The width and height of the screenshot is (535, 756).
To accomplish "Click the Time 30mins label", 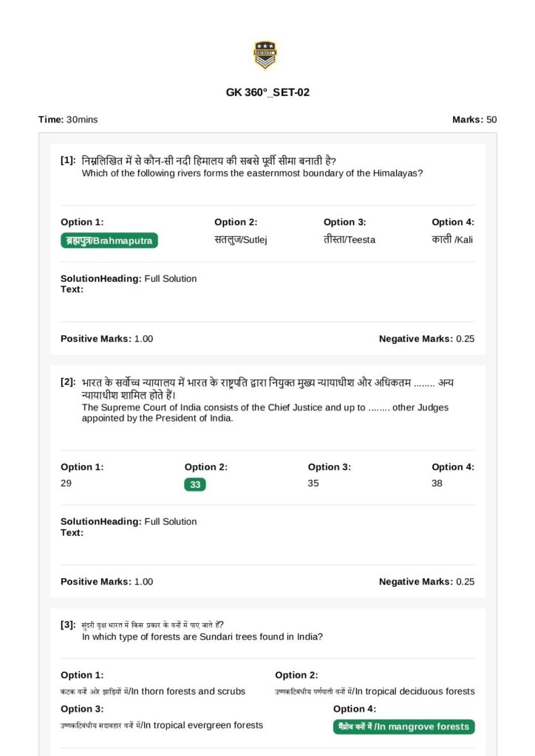I will (68, 120).
